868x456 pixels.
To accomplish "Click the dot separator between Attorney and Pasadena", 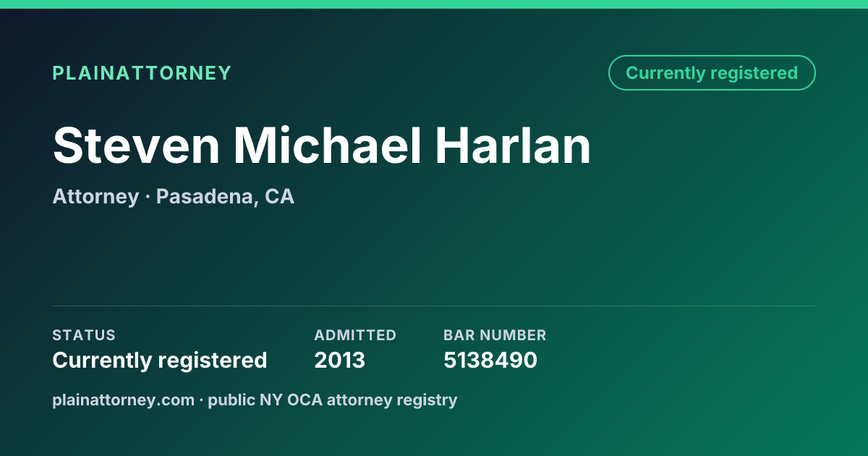I will click(148, 198).
